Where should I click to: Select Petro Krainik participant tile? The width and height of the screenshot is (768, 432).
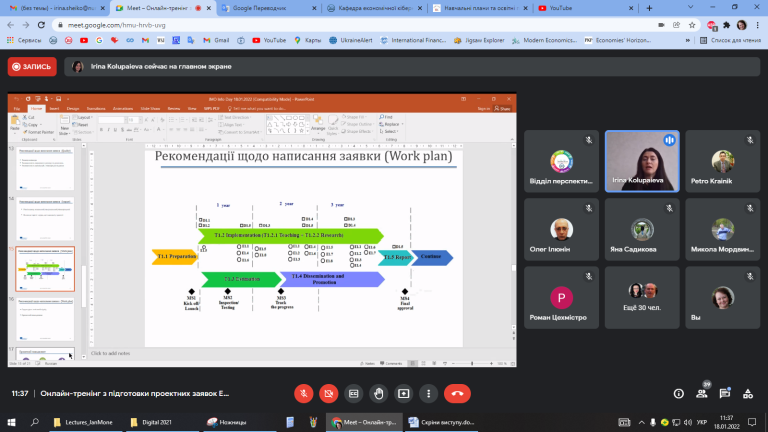click(722, 161)
